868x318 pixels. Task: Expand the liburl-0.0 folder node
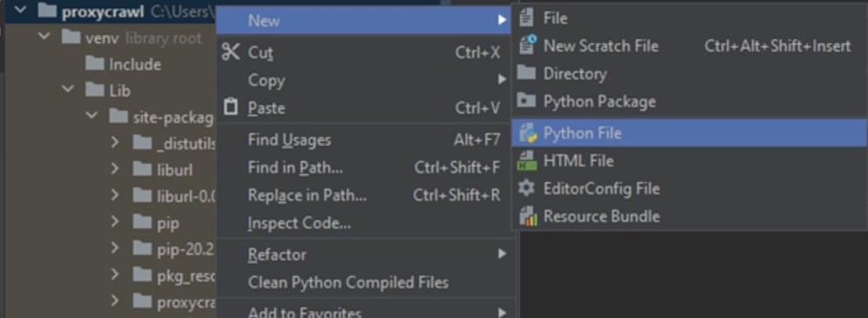click(115, 195)
